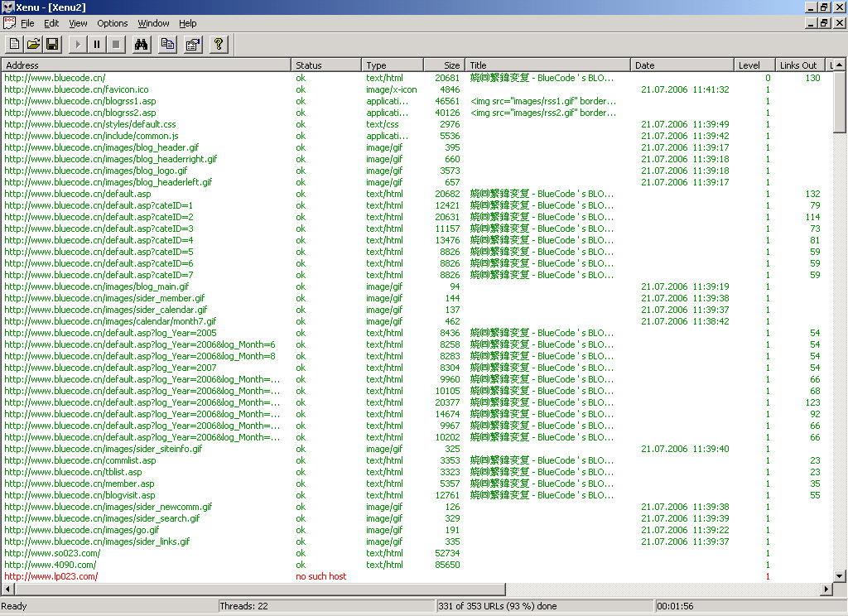Select the http://www.so023.com/ address
This screenshot has width=848, height=616.
click(52, 553)
